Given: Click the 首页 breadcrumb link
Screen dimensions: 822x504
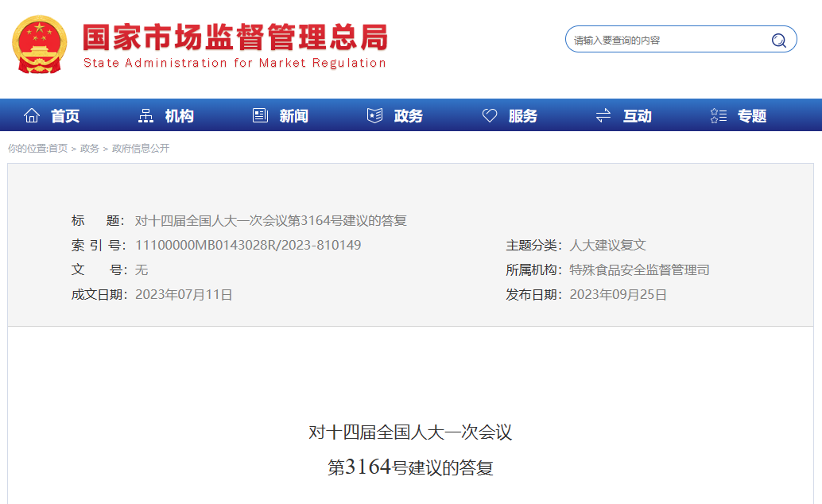Looking at the screenshot, I should 58,149.
